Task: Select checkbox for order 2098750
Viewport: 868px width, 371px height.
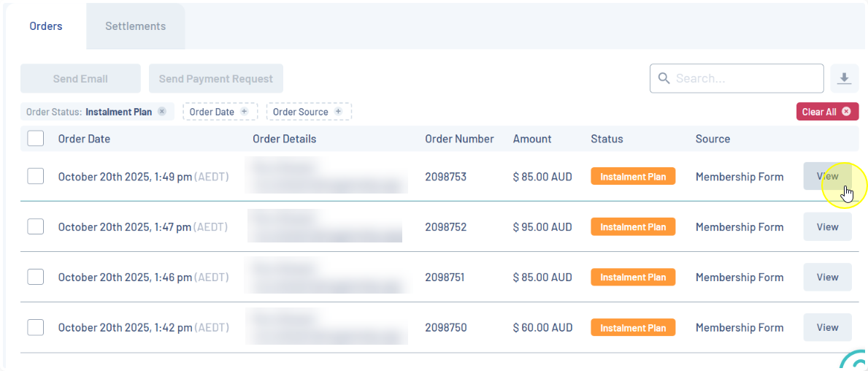Action: 36,327
